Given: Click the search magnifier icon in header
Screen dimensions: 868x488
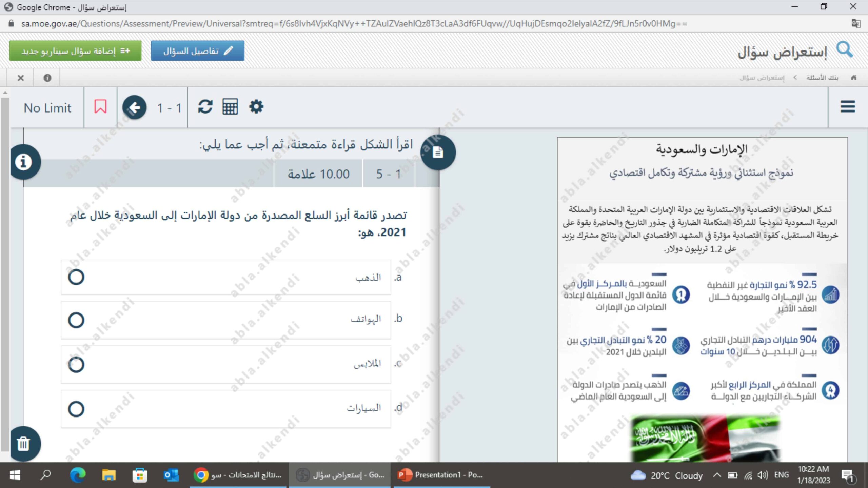Looking at the screenshot, I should (844, 50).
